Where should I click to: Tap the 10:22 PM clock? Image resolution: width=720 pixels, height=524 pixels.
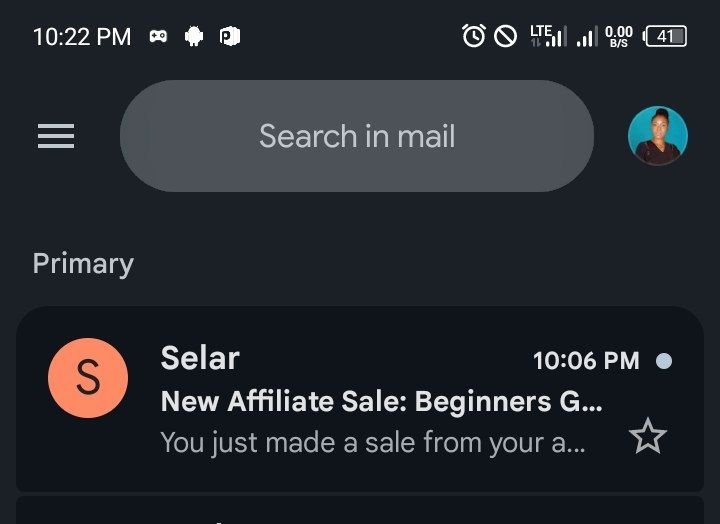[82, 37]
